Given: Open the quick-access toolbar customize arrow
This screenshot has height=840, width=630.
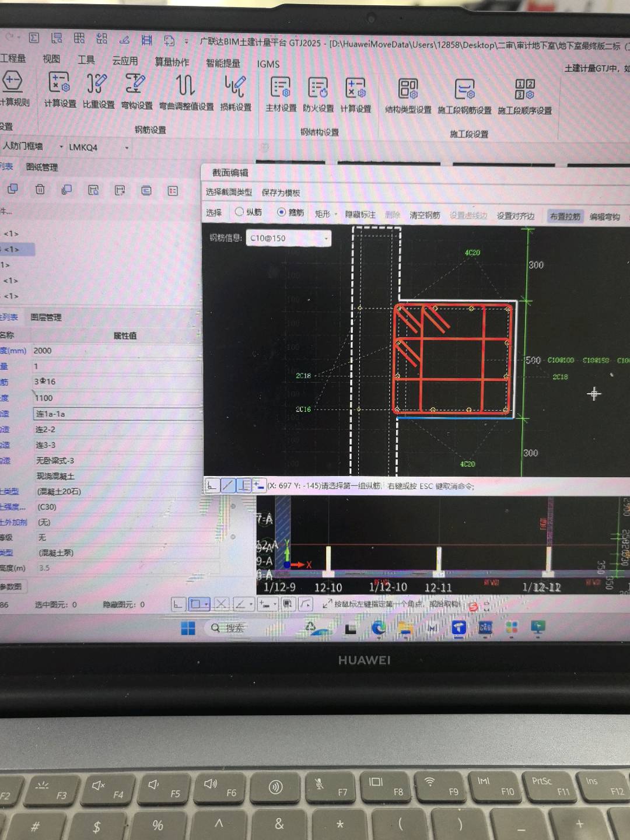Looking at the screenshot, I should coord(186,41).
